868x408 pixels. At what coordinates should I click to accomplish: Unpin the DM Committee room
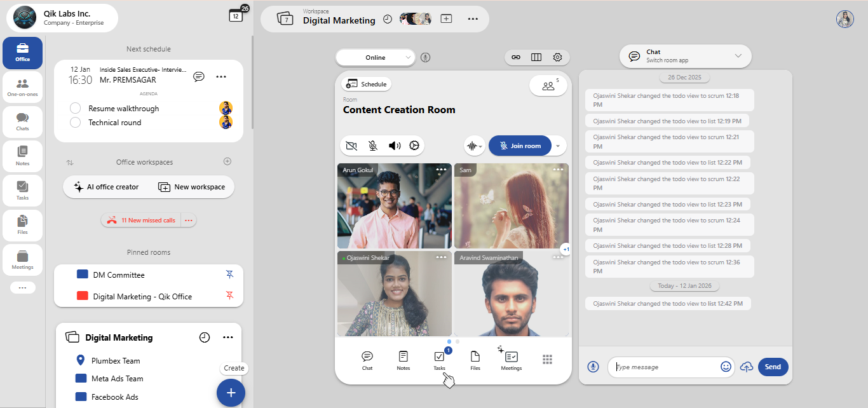230,275
